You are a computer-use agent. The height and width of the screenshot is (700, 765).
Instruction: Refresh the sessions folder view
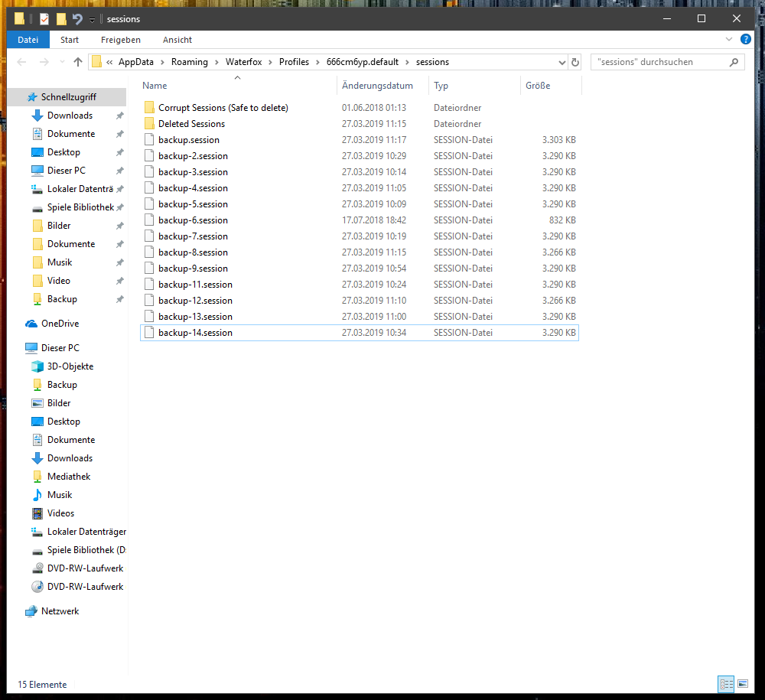575,63
